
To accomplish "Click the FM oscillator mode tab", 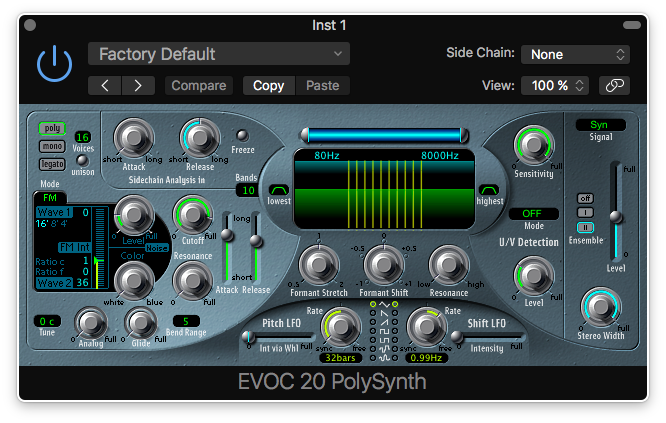I will pyautogui.click(x=50, y=197).
